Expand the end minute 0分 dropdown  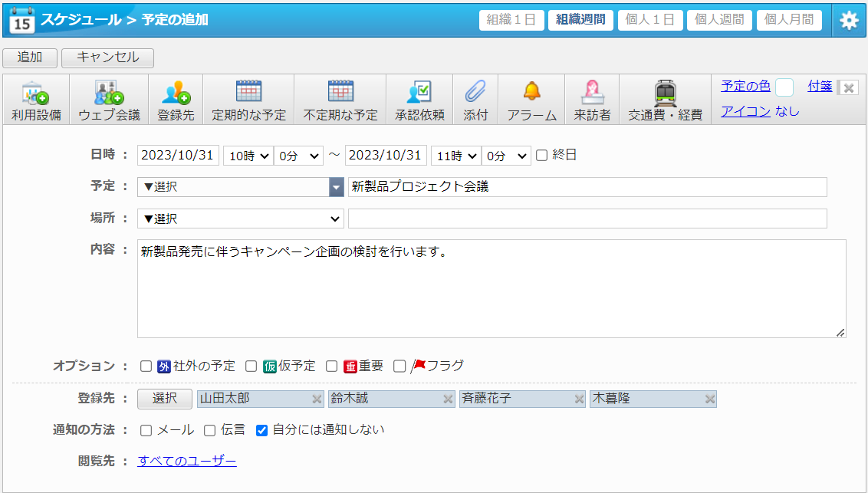[x=505, y=156]
